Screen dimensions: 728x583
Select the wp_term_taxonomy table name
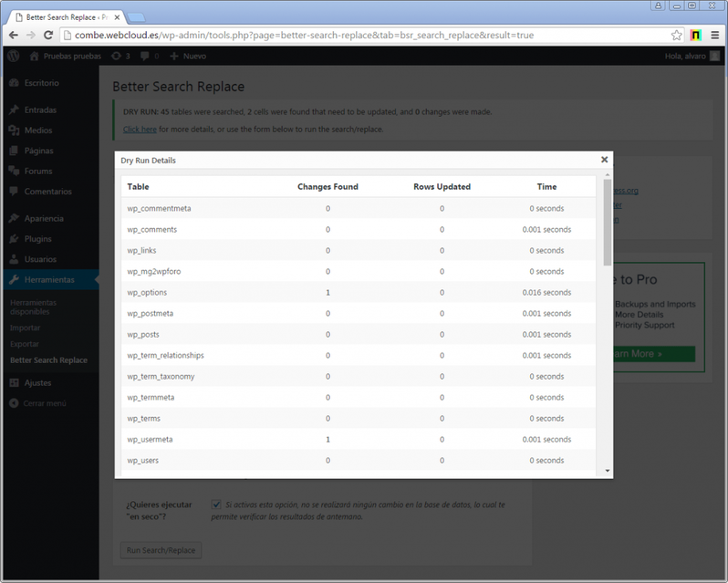(x=161, y=377)
